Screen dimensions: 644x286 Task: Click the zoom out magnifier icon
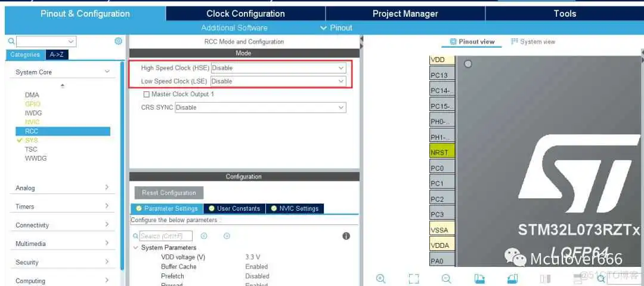pos(446,278)
